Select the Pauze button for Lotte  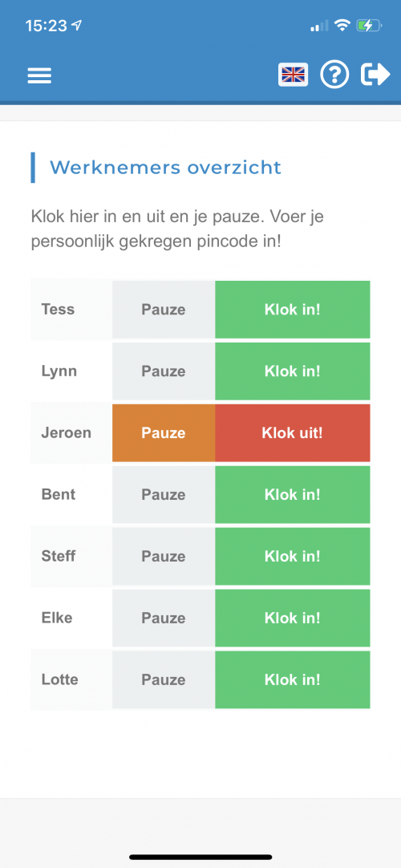pos(164,679)
